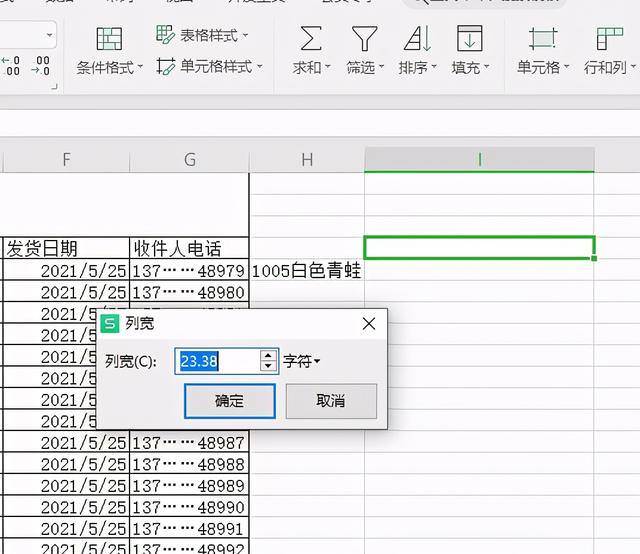The height and width of the screenshot is (554, 640).
Task: Click the 填充 fill icon
Action: (x=469, y=38)
